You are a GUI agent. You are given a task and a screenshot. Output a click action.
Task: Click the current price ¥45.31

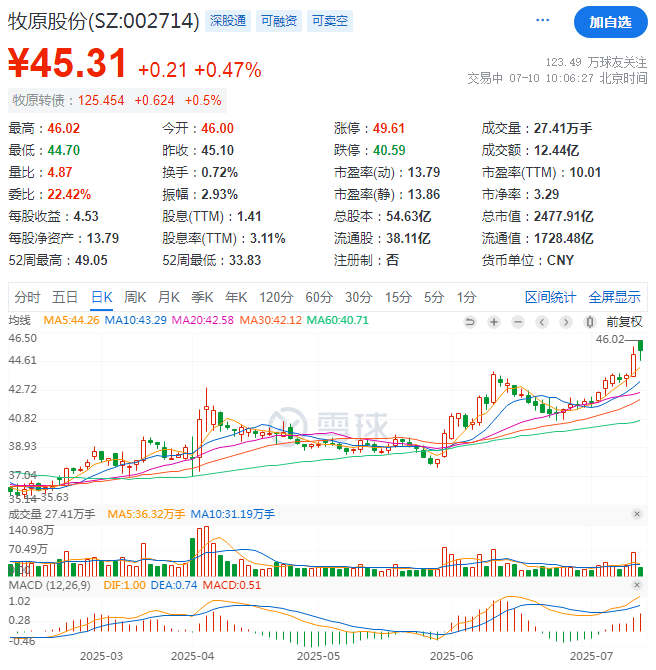(68, 63)
